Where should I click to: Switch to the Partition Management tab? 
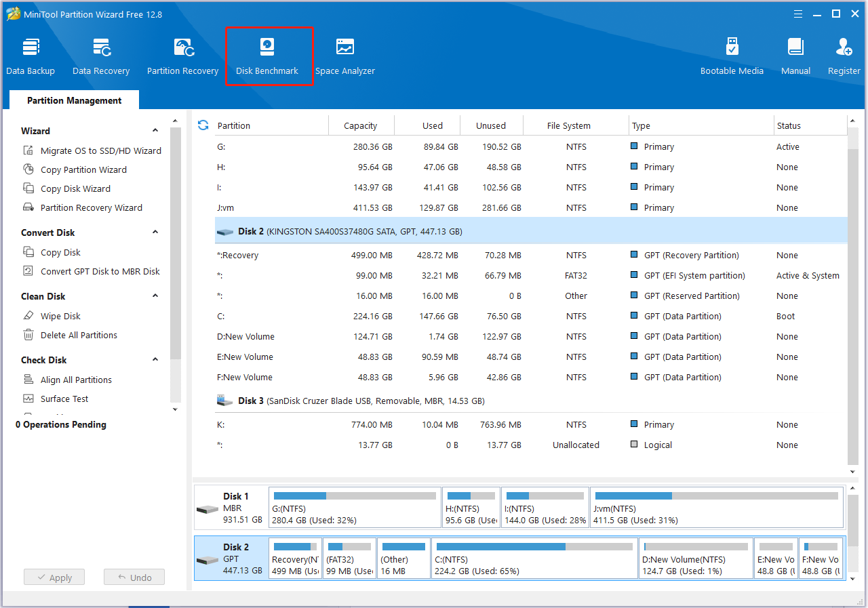click(x=74, y=100)
